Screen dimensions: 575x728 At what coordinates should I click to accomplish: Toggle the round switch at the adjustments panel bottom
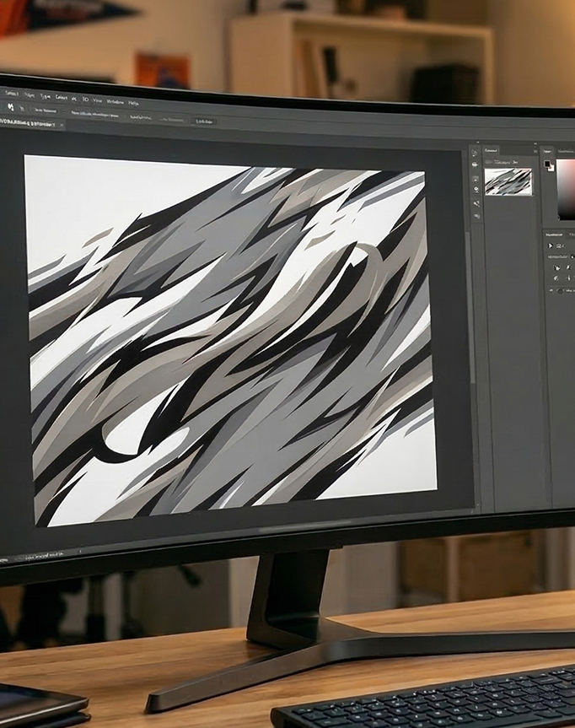[560, 291]
